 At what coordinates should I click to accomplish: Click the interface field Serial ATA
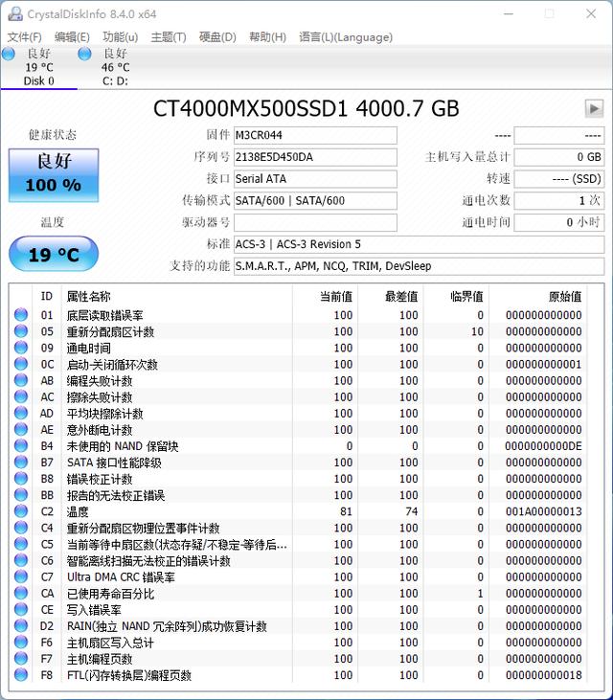315,179
